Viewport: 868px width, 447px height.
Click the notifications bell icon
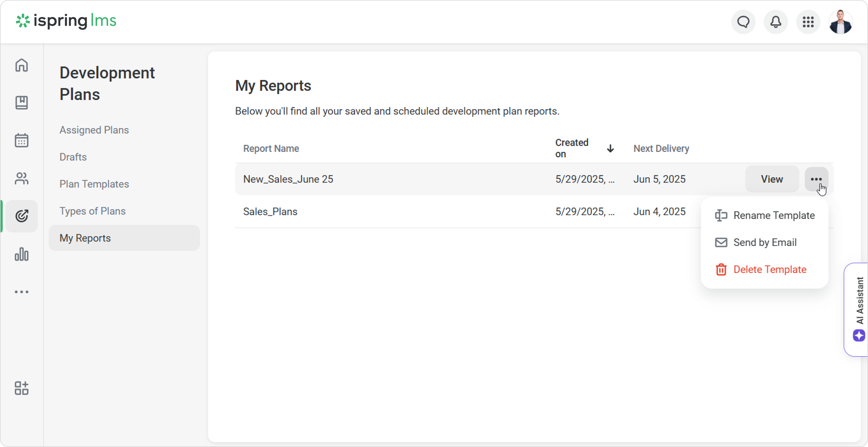click(776, 22)
